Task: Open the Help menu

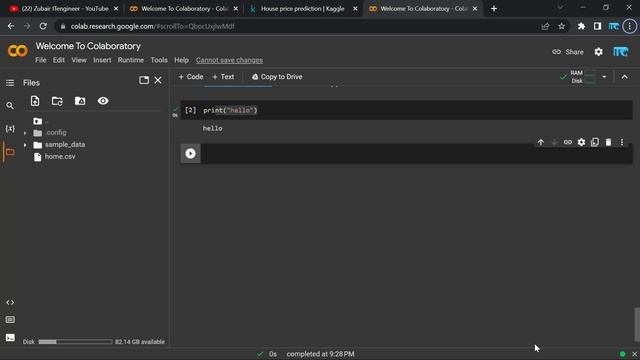Action: click(x=181, y=60)
